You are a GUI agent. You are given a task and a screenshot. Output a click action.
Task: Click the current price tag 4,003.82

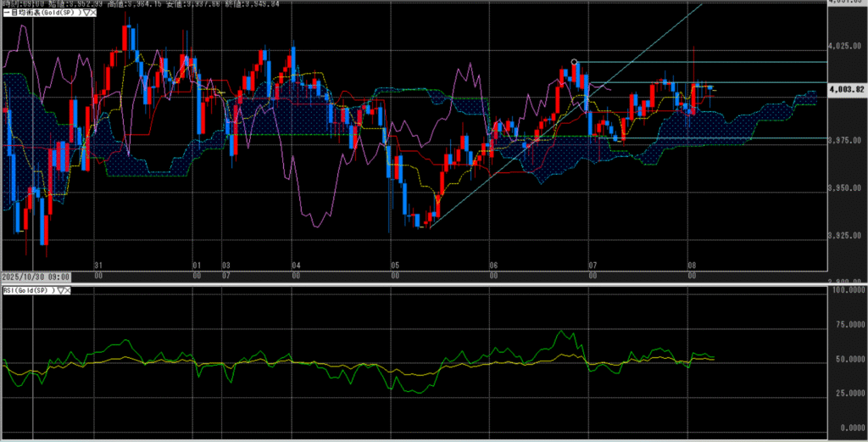point(847,88)
